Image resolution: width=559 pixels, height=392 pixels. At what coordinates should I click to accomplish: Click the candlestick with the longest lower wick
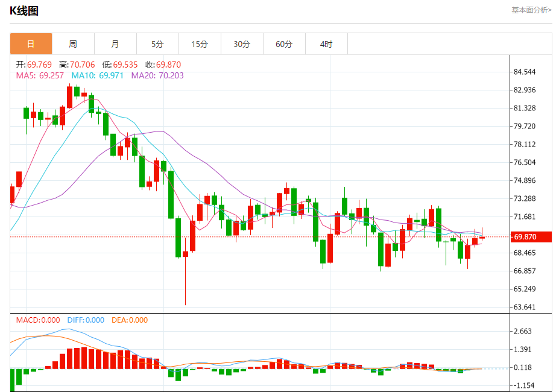(x=185, y=271)
